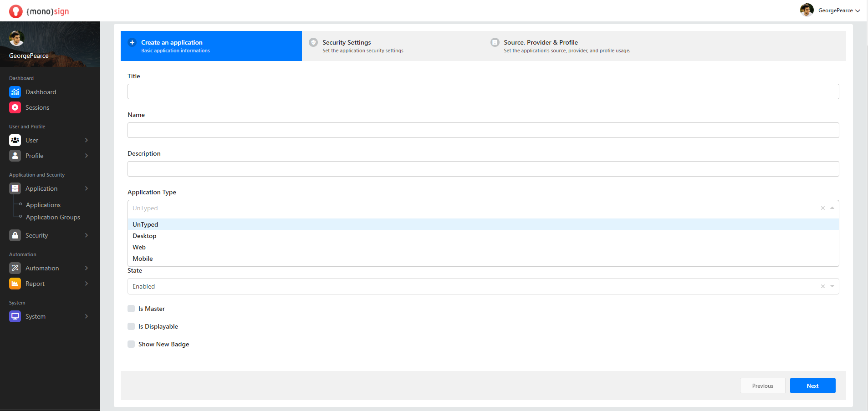Screen dimensions: 868x411
Task: Toggle the Show New Badge checkbox
Action: pyautogui.click(x=131, y=344)
